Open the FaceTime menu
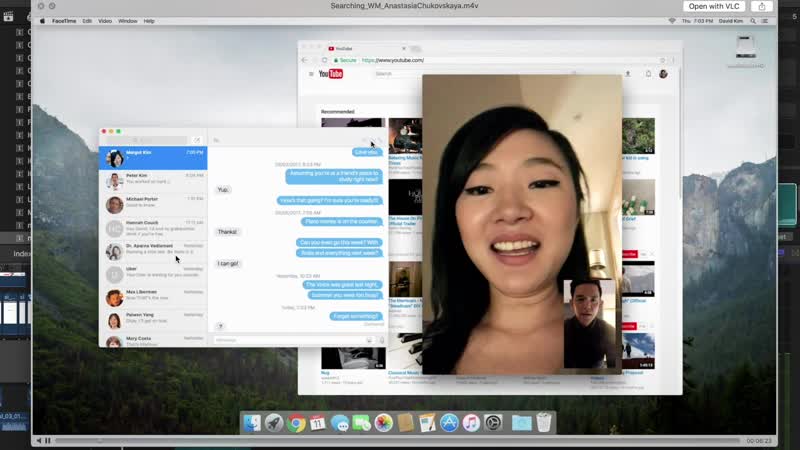 tap(64, 21)
